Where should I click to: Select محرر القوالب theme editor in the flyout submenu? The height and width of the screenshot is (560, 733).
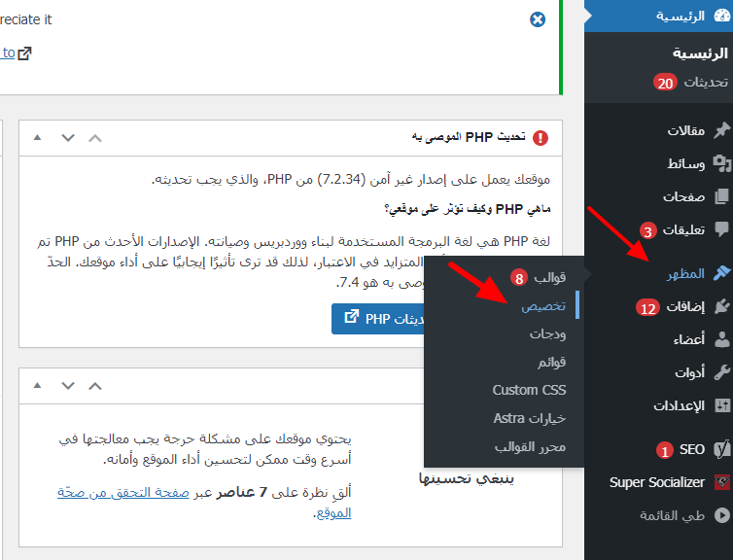point(530,447)
